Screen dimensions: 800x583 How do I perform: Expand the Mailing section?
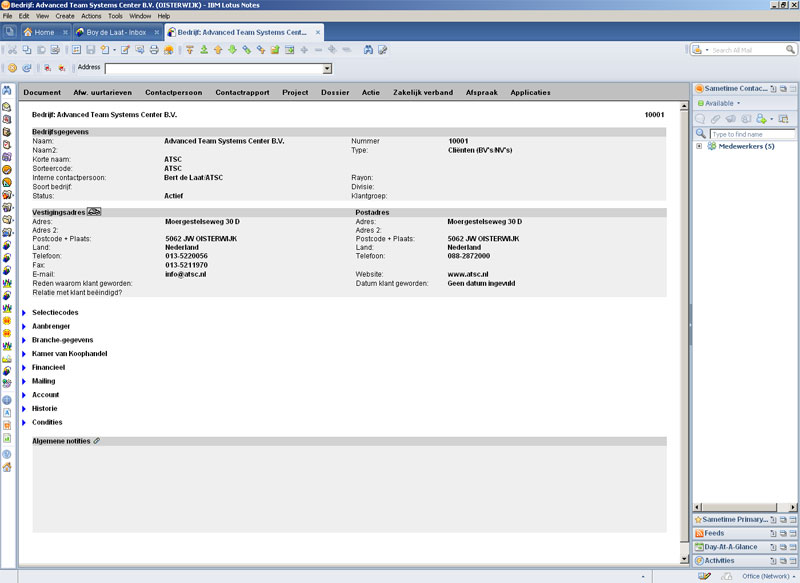(x=24, y=382)
